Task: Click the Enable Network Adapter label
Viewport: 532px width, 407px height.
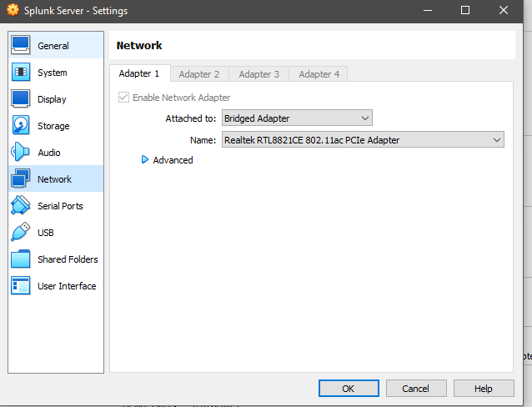Action: pos(181,98)
